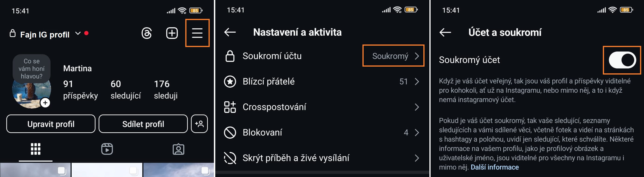Tap the create new post plus icon
Viewport: 644px width, 177px height.
(x=172, y=33)
